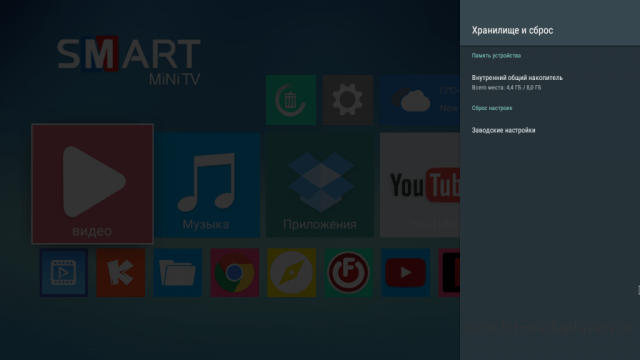Open the weather cloud widget
Viewport: 640px width, 360px height.
(x=420, y=100)
